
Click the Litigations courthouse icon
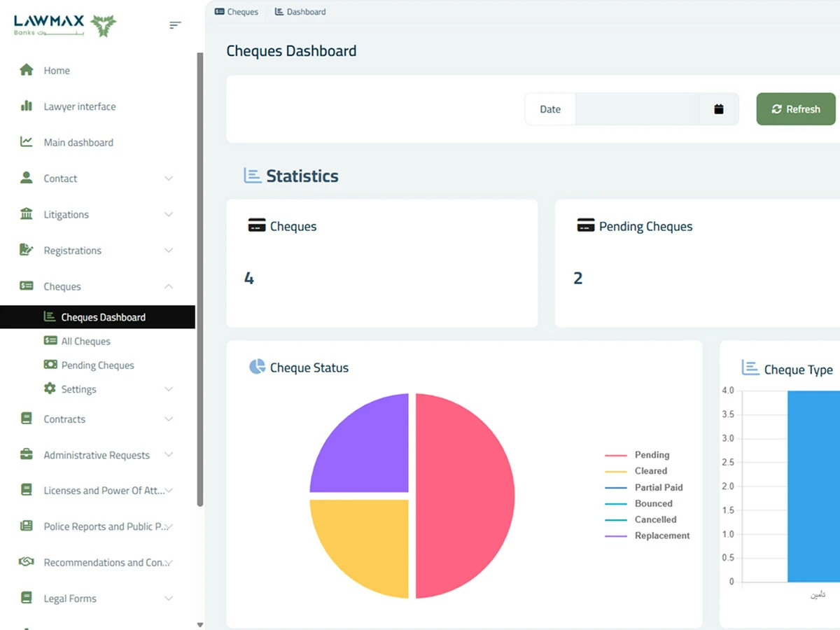[x=27, y=214]
